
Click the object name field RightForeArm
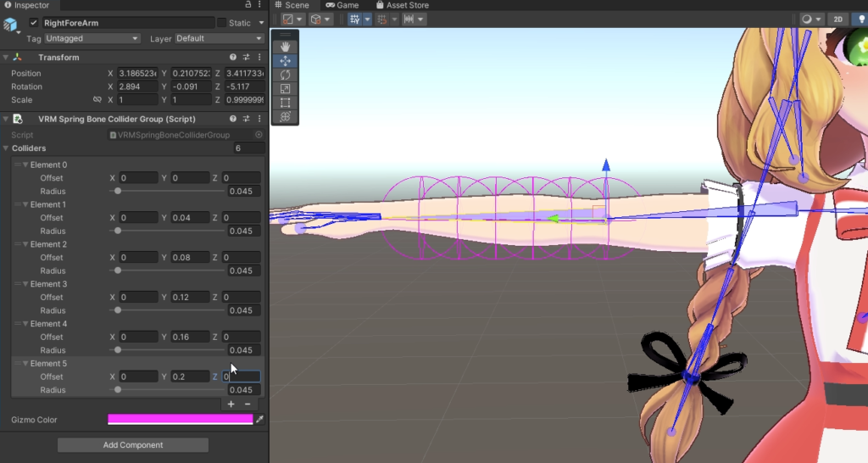click(x=128, y=23)
